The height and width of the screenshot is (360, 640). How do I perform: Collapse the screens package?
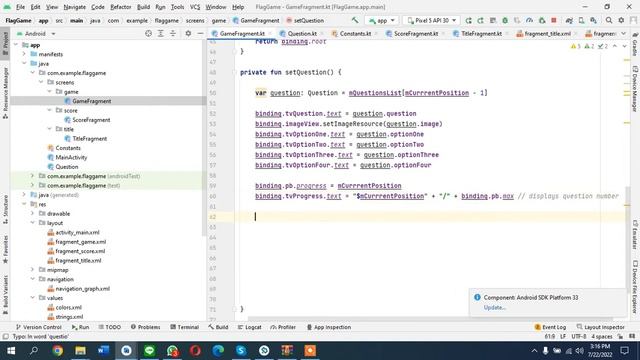point(41,82)
